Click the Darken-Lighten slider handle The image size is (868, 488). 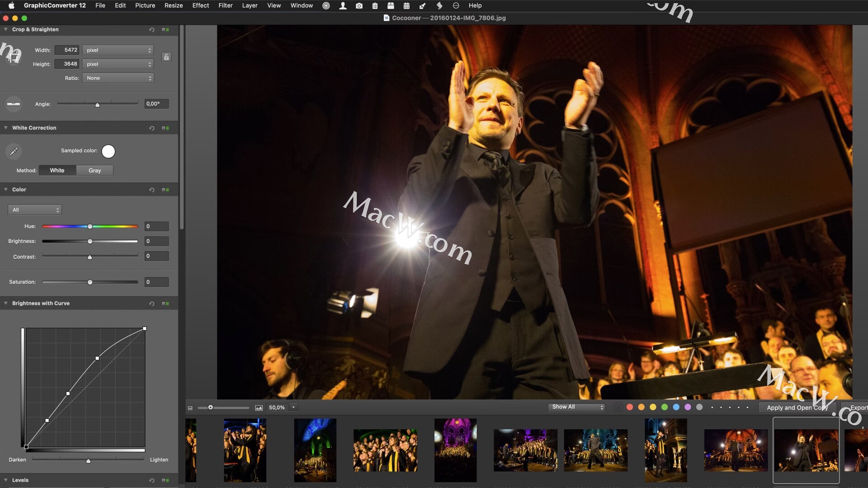[88, 461]
